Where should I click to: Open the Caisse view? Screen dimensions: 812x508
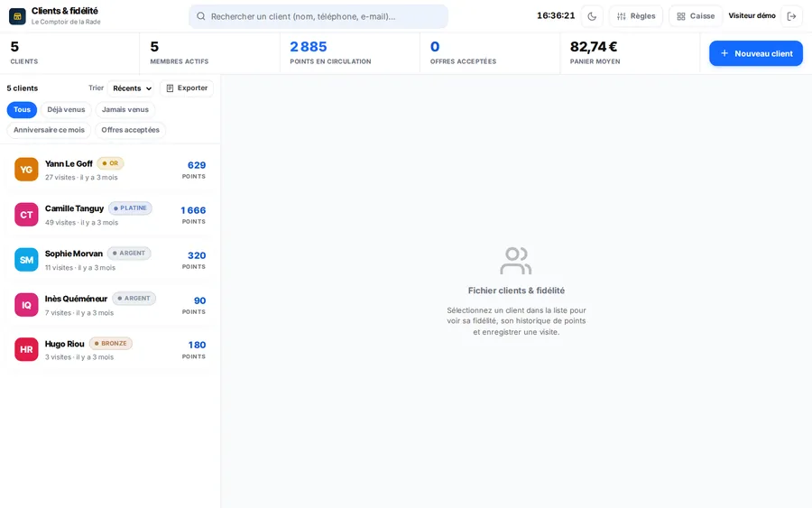[x=696, y=16]
